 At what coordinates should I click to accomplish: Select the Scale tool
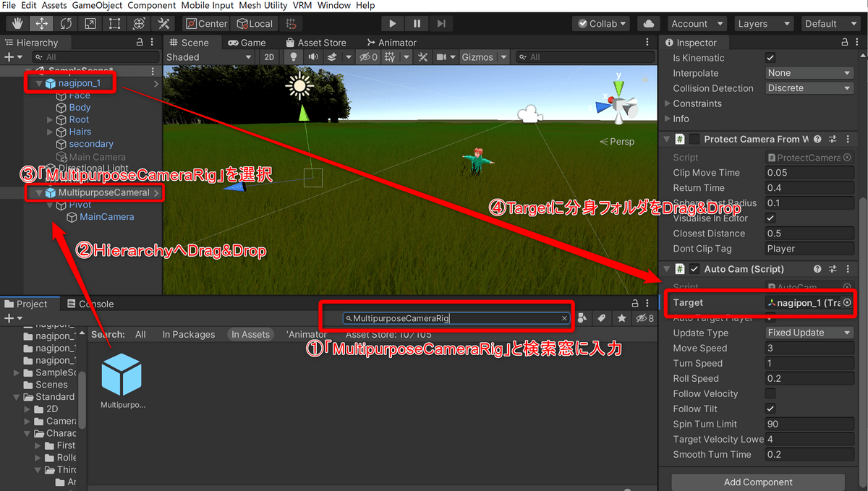click(x=90, y=24)
